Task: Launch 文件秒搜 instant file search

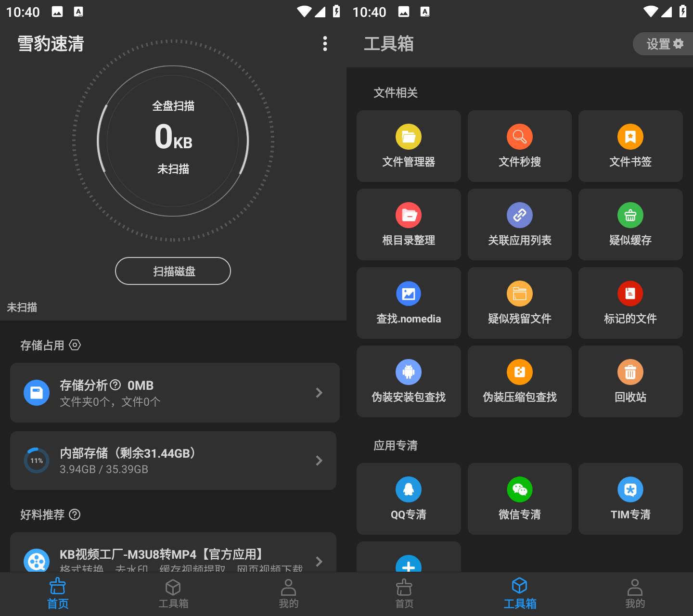Action: pos(519,146)
